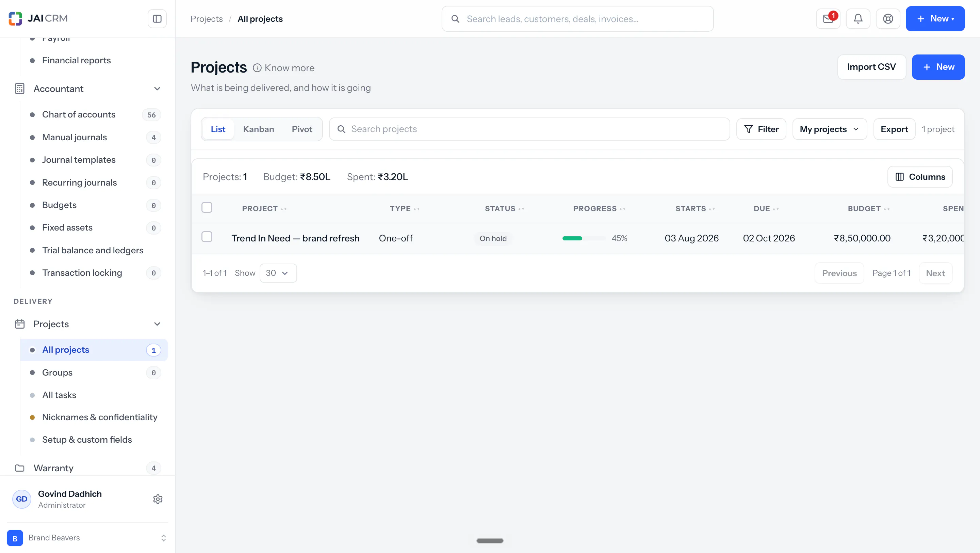Click the Accountant calculator icon
The height and width of the screenshot is (553, 980).
point(19,89)
